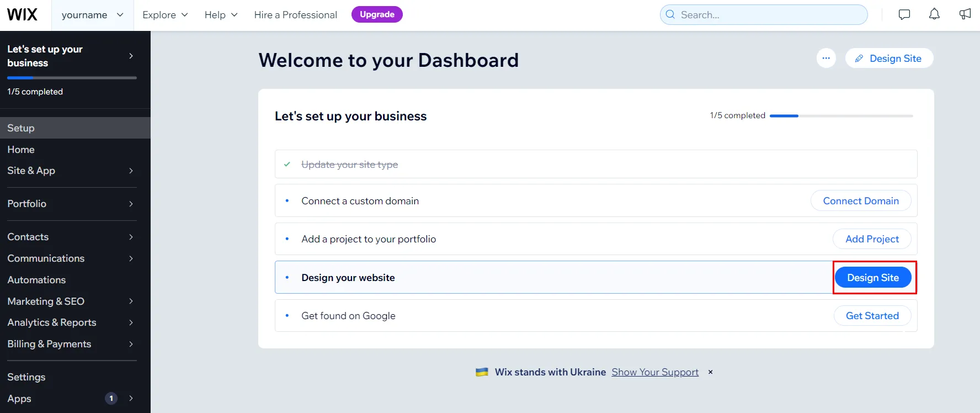This screenshot has width=980, height=413.
Task: Open the yourname site dropdown
Action: tap(93, 15)
